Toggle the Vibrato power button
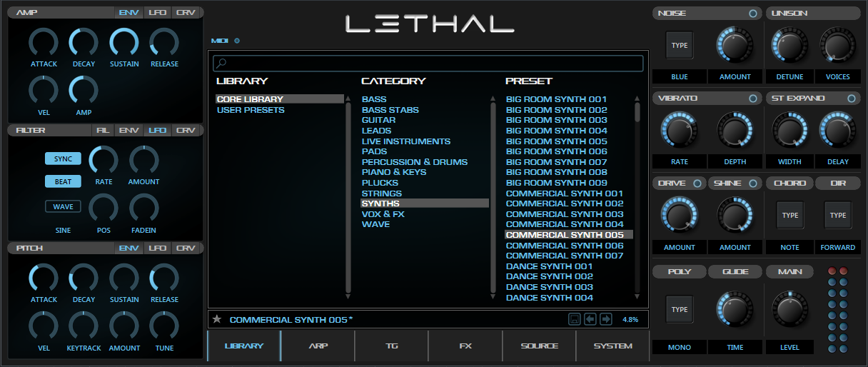This screenshot has height=367, width=868. [752, 99]
